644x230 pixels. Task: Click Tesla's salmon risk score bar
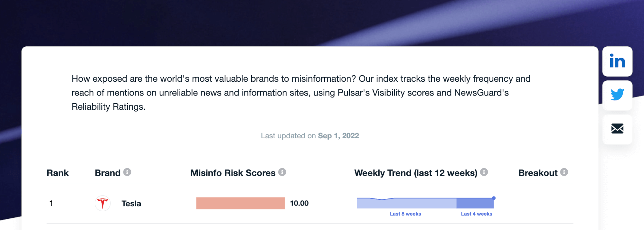click(240, 203)
